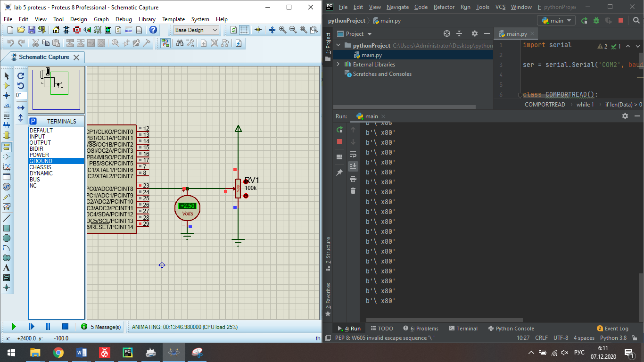
Task: Toggle the grid display in Proteus
Action: [x=244, y=30]
